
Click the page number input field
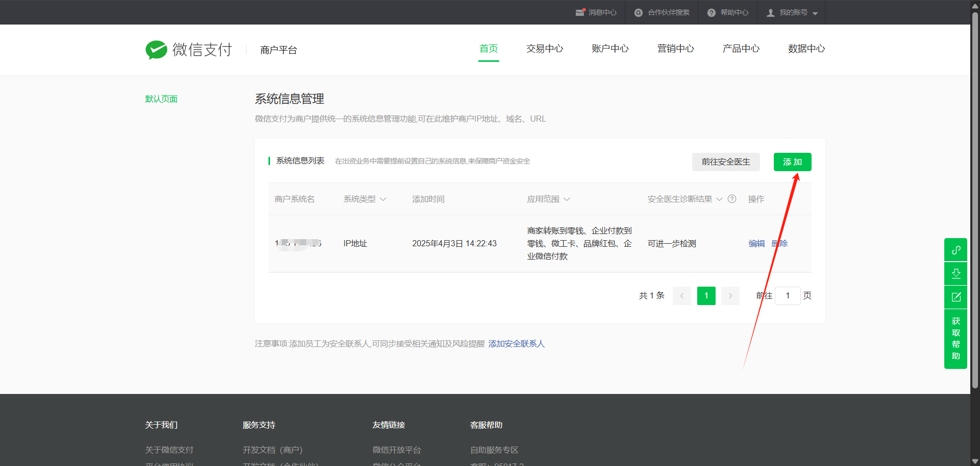tap(787, 296)
